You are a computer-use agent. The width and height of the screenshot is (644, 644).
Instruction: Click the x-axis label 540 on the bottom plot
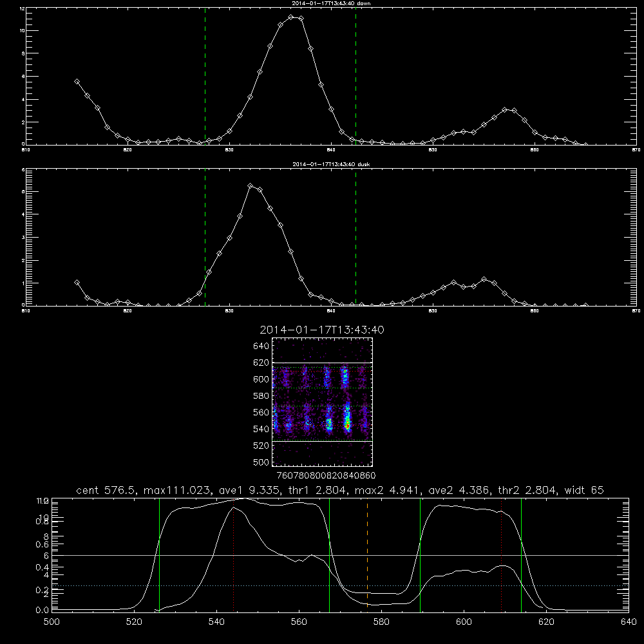tap(216, 621)
